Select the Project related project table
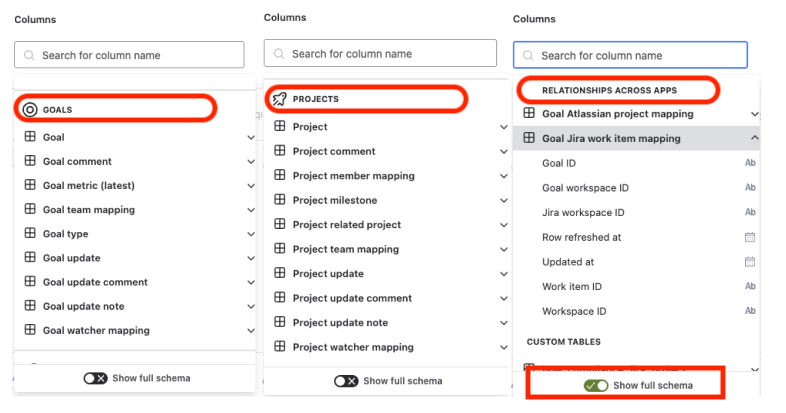Image resolution: width=786 pixels, height=413 pixels. [x=346, y=225]
